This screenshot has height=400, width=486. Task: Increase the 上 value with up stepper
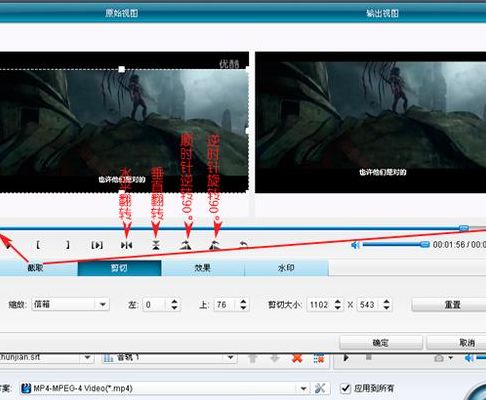pyautogui.click(x=243, y=301)
